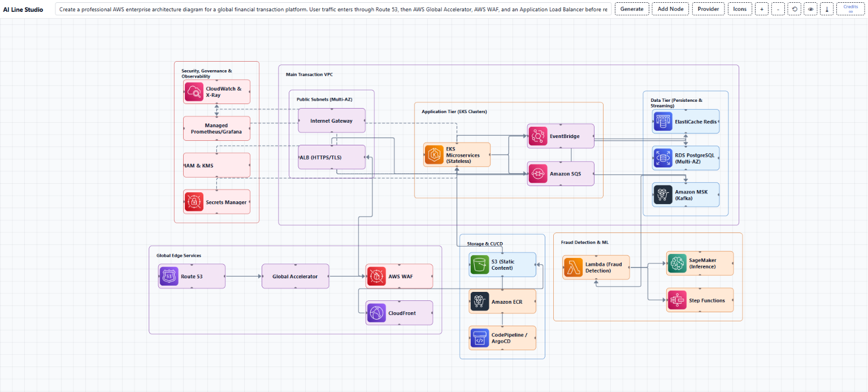868x392 pixels.
Task: Select the Internet Gateway node
Action: [x=332, y=120]
